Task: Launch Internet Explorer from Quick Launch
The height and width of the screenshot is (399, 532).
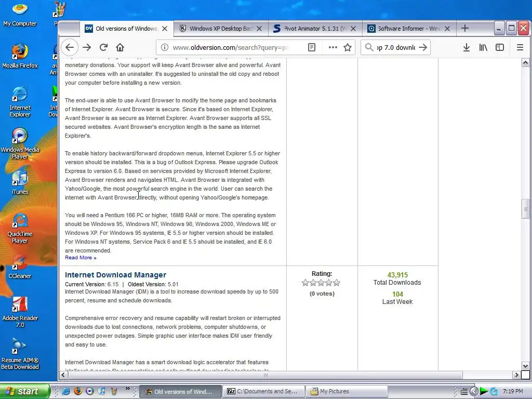Action: [66, 391]
